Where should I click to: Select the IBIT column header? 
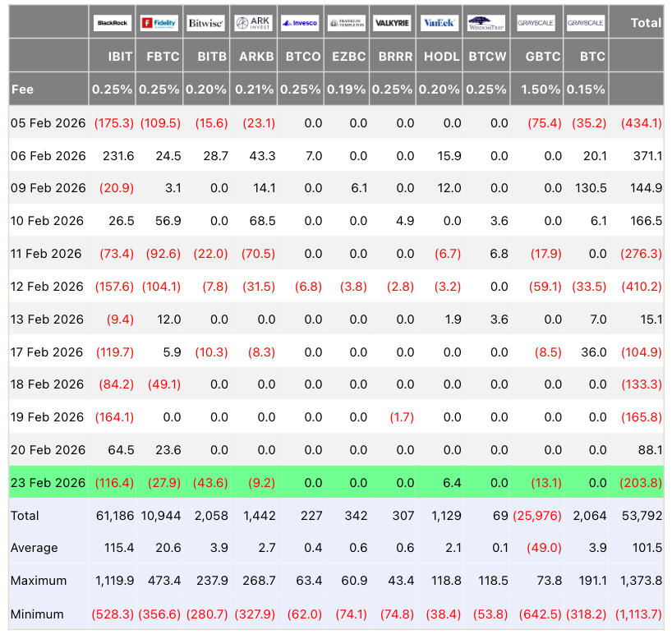[113, 57]
